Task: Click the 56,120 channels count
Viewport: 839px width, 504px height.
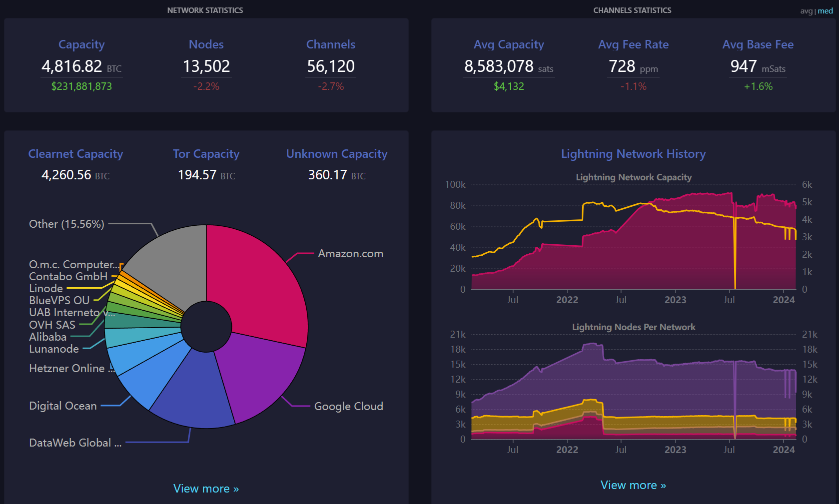Action: [x=331, y=66]
